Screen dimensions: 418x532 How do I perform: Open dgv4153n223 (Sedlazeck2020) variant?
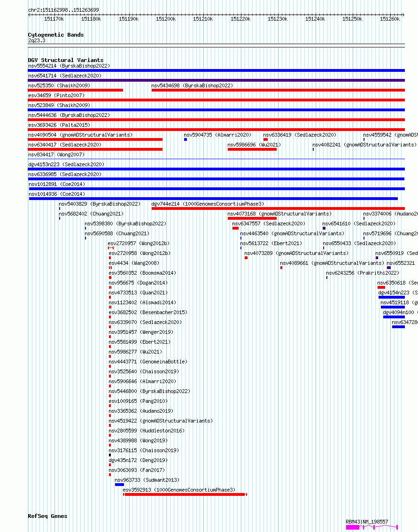point(66,164)
